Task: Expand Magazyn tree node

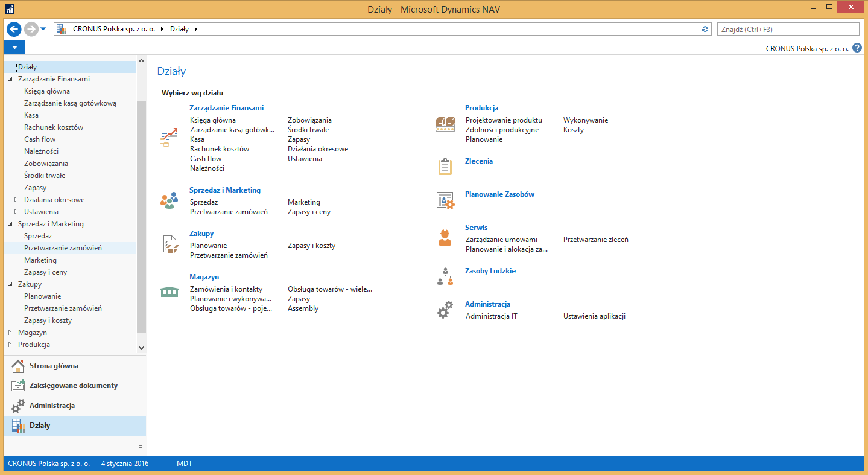Action: [10, 333]
